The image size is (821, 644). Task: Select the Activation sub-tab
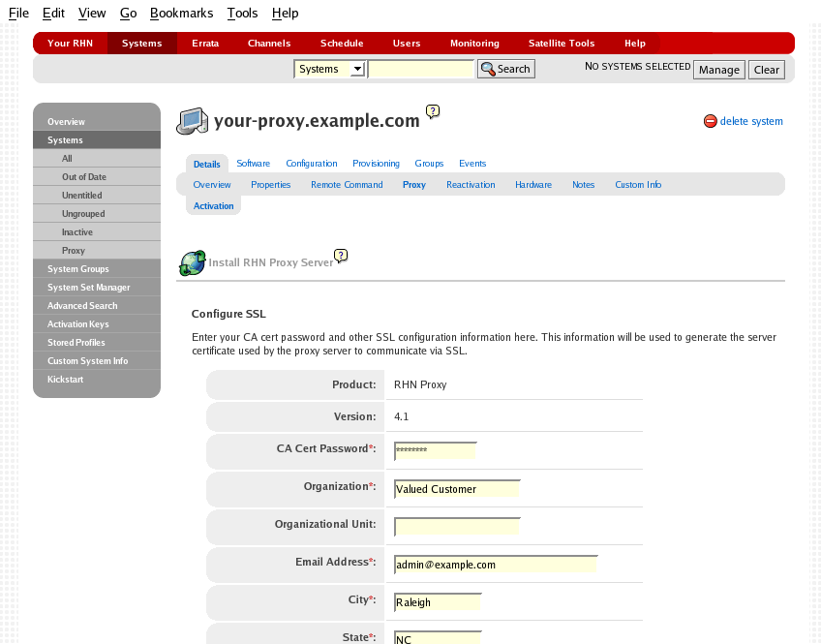[214, 205]
